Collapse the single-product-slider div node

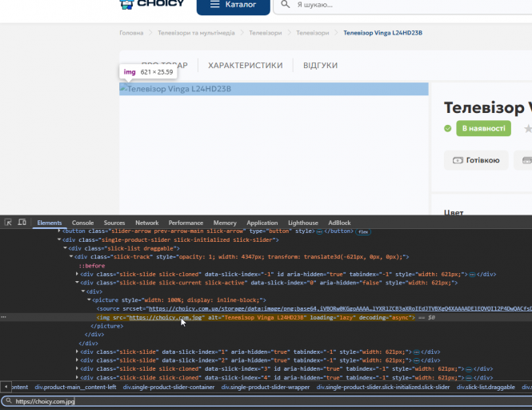(59, 239)
